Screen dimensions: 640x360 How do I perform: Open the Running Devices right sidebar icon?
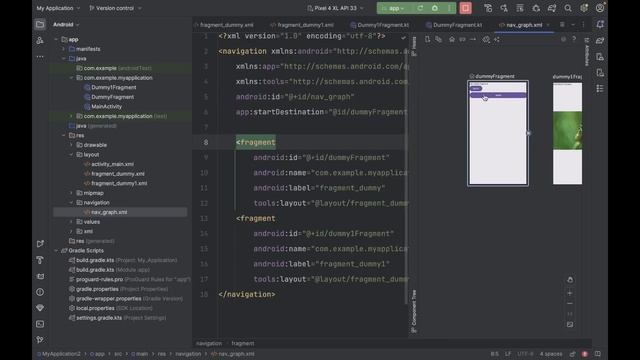(600, 73)
